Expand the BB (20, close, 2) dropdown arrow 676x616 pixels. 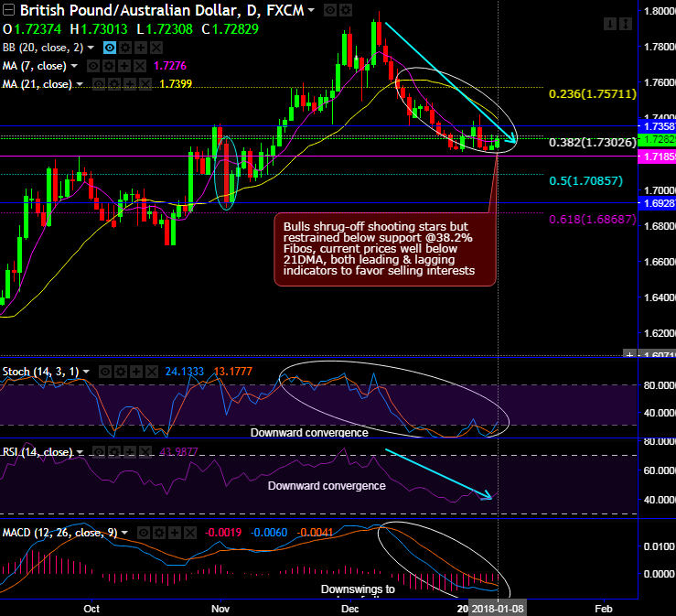tap(91, 48)
